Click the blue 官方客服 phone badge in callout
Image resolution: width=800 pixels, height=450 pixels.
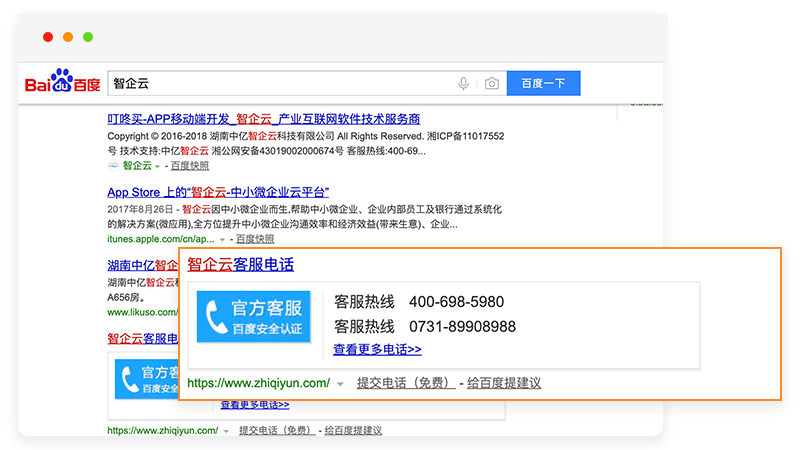click(x=254, y=316)
